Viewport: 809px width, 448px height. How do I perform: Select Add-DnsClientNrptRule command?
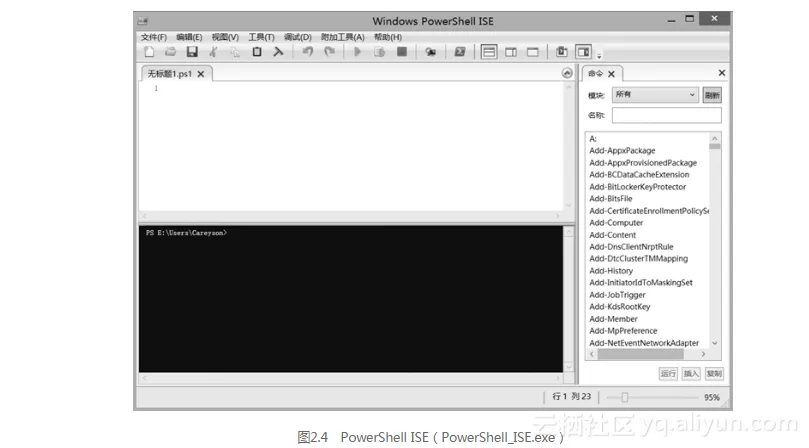pos(631,247)
